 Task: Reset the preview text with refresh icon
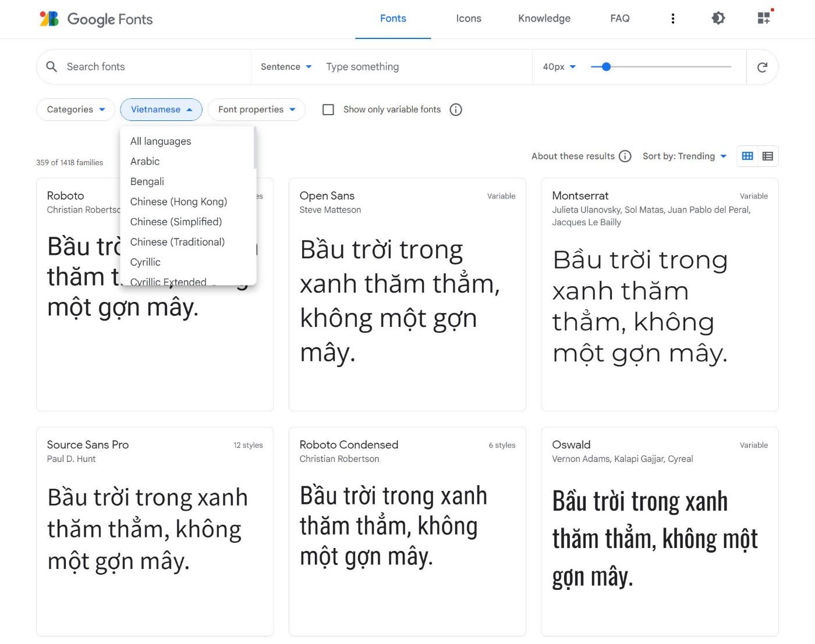coord(762,67)
